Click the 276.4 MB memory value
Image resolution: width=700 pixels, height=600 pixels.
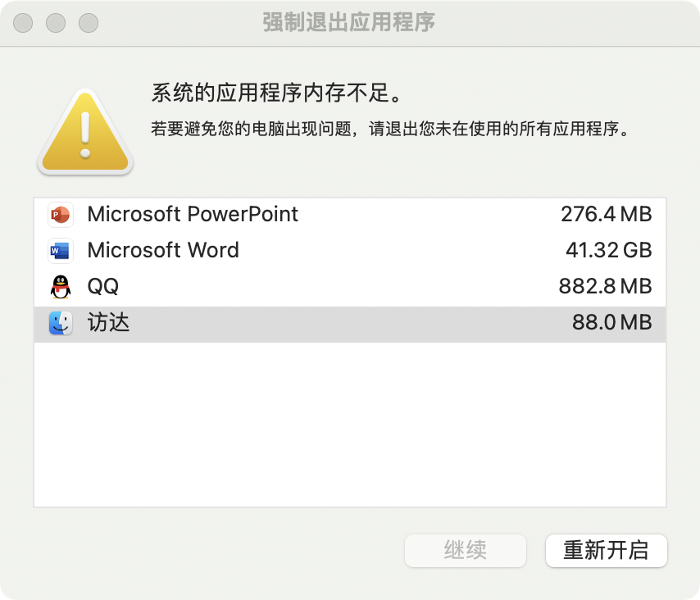click(x=606, y=215)
